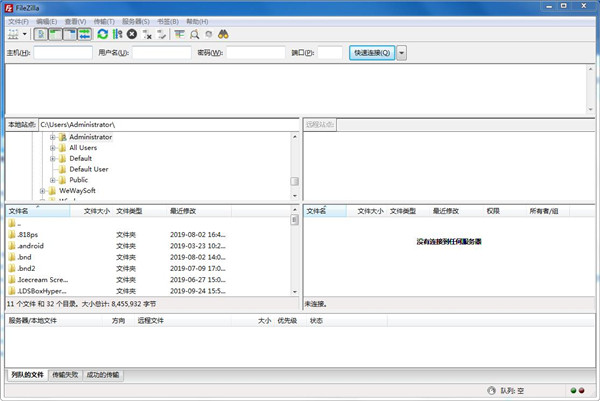Expand the WeWaySoft tree node
The width and height of the screenshot is (600, 401).
point(42,191)
